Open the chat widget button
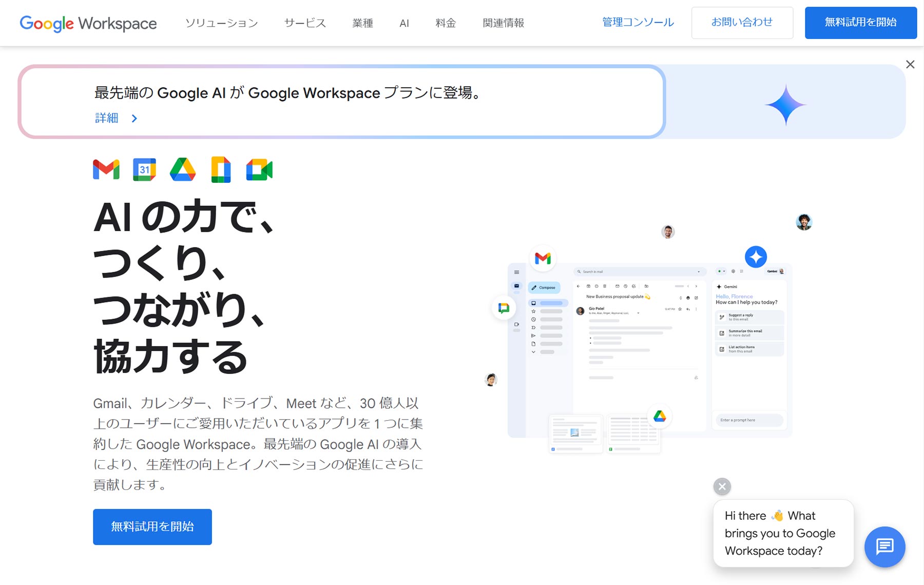The height and width of the screenshot is (585, 924). click(884, 546)
